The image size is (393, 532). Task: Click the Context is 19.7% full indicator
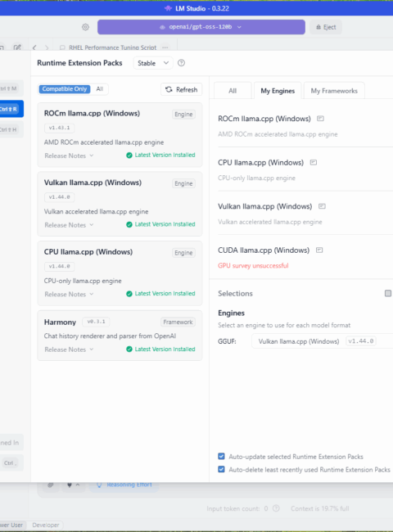pyautogui.click(x=319, y=508)
